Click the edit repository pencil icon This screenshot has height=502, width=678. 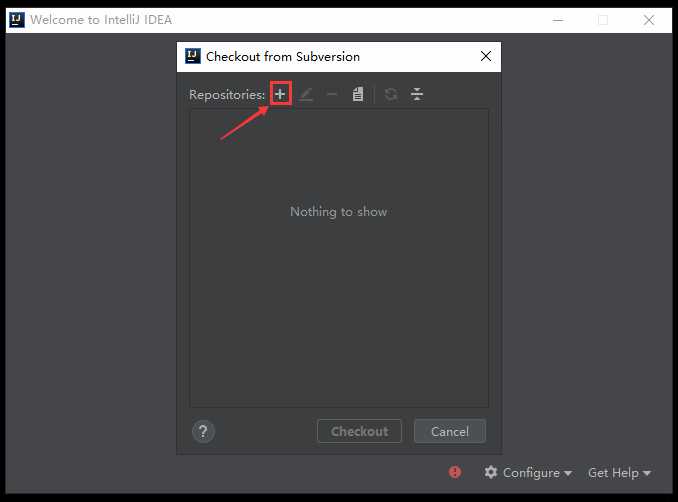coord(306,94)
